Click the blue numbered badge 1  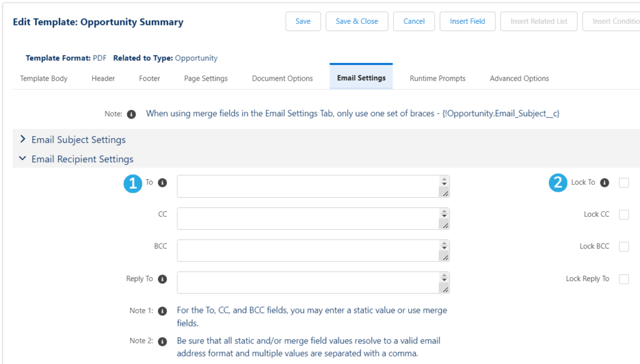pyautogui.click(x=131, y=183)
